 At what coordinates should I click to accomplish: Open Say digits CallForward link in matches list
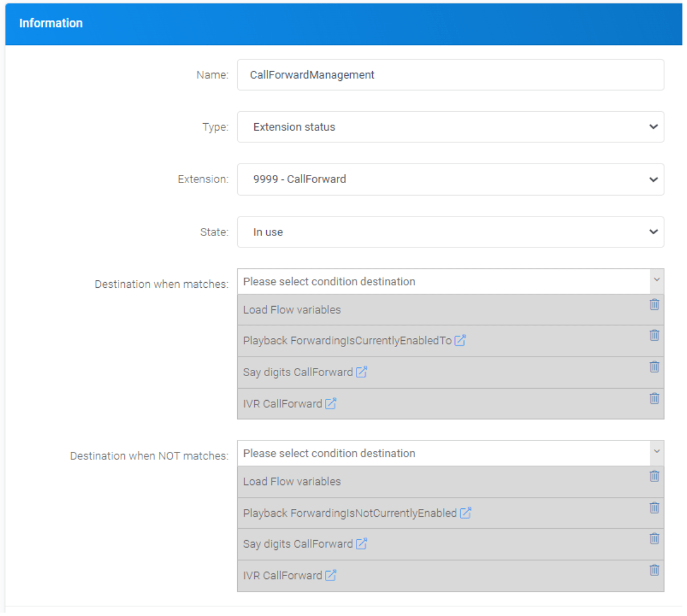pos(361,372)
